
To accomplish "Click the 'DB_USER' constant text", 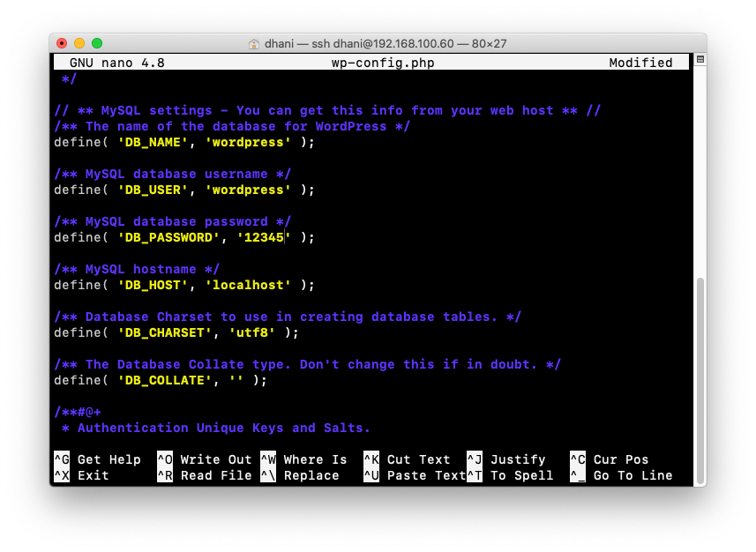I will 153,190.
